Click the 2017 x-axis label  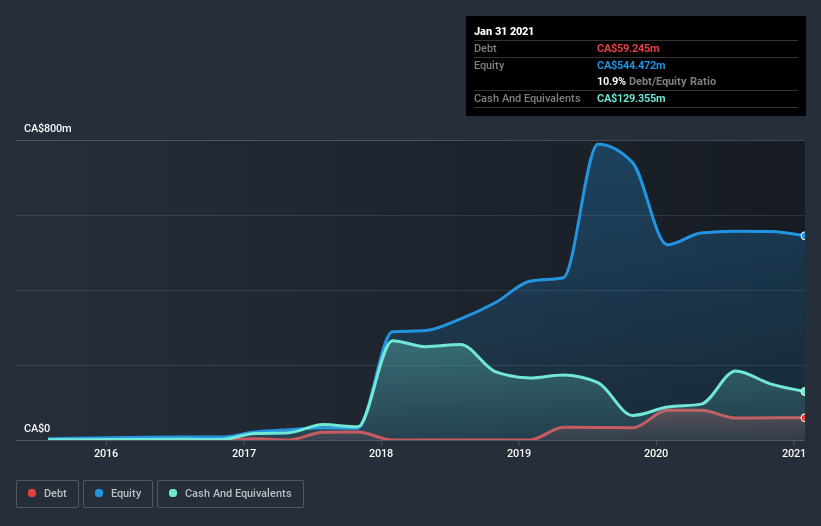click(x=243, y=453)
